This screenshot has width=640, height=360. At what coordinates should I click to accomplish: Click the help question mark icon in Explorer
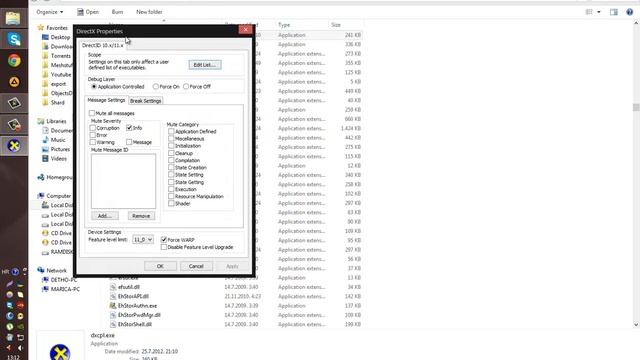pos(629,12)
